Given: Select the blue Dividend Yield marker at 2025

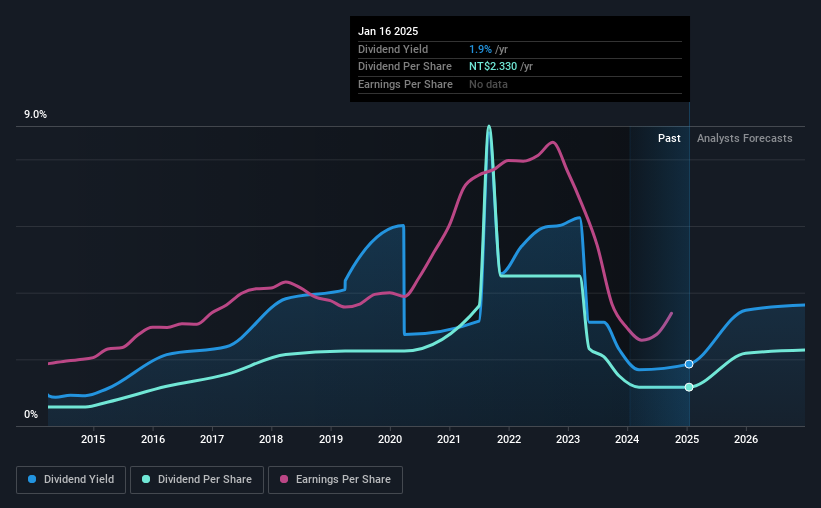Looking at the screenshot, I should (x=689, y=364).
